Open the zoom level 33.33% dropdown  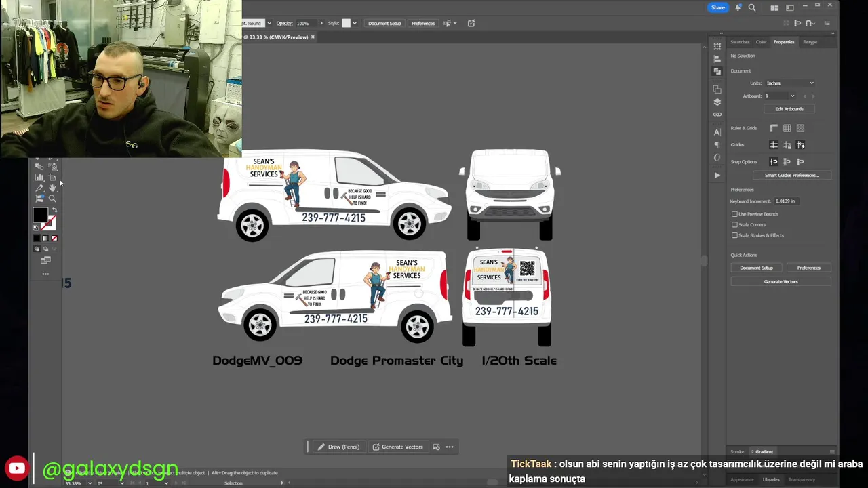click(x=90, y=483)
